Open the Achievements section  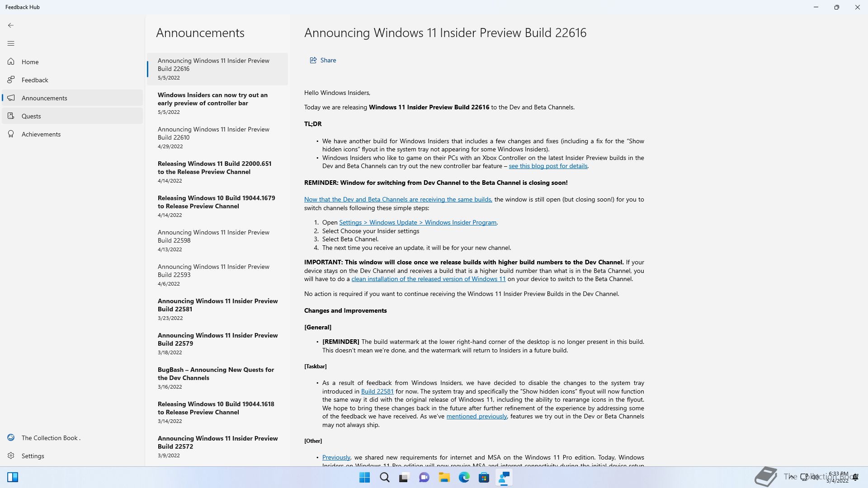[x=72, y=134]
